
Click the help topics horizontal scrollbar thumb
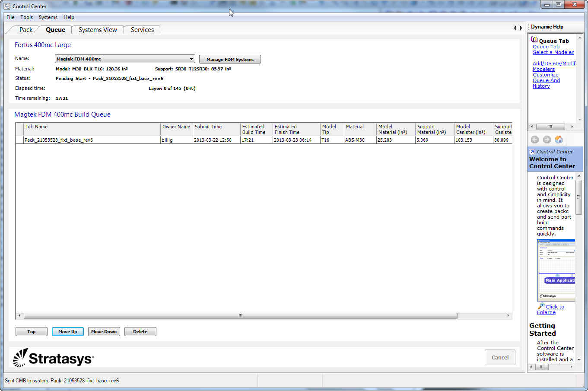[550, 127]
